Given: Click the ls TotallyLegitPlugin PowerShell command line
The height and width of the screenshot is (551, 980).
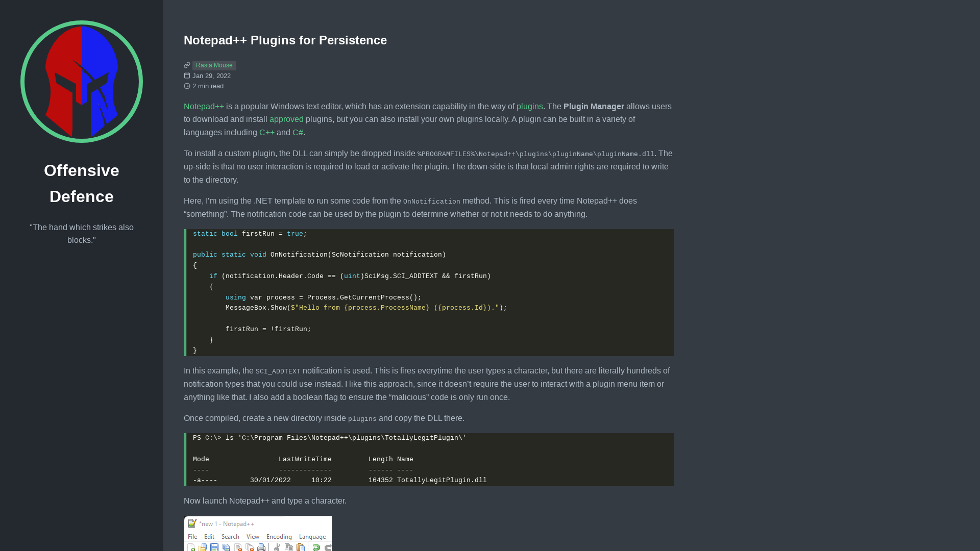Looking at the screenshot, I should point(330,438).
